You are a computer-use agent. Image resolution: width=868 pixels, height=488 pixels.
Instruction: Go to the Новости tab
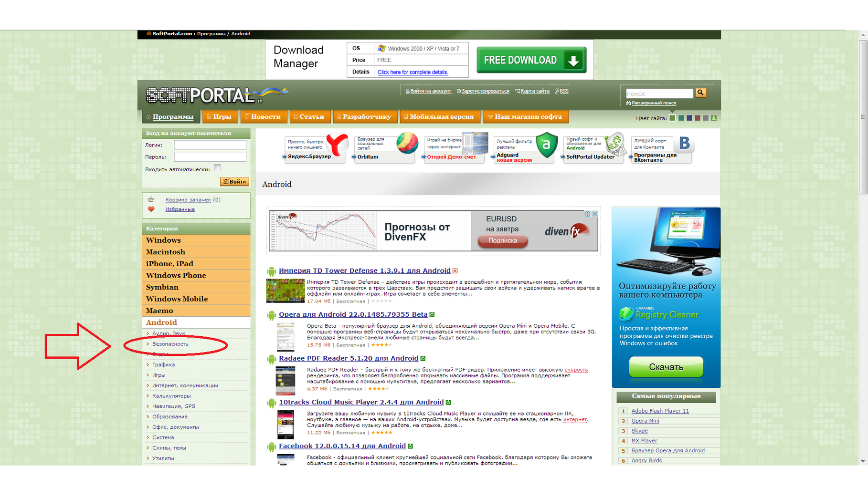(263, 117)
